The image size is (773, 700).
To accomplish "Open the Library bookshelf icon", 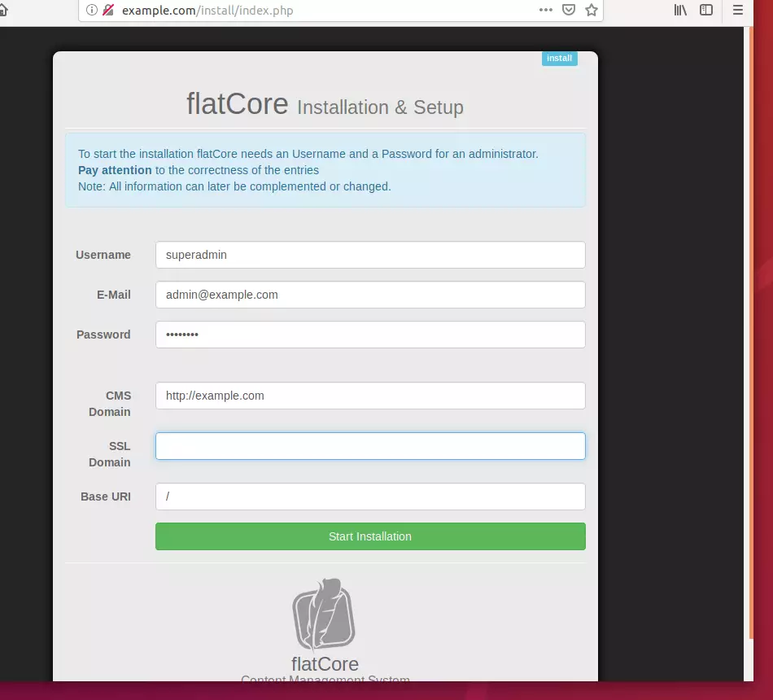I will 680,10.
